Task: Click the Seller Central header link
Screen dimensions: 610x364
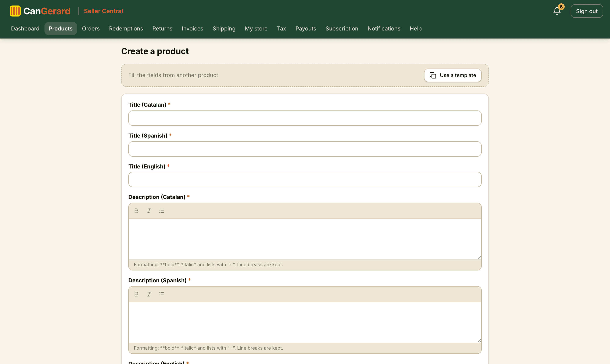Action: [x=103, y=11]
